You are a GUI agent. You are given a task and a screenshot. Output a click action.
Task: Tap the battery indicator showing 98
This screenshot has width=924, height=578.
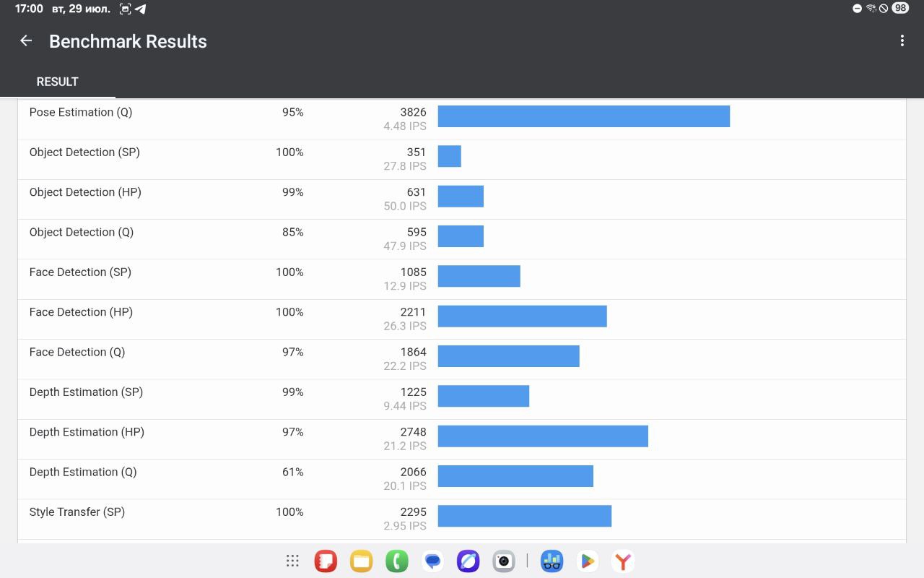pyautogui.click(x=900, y=9)
